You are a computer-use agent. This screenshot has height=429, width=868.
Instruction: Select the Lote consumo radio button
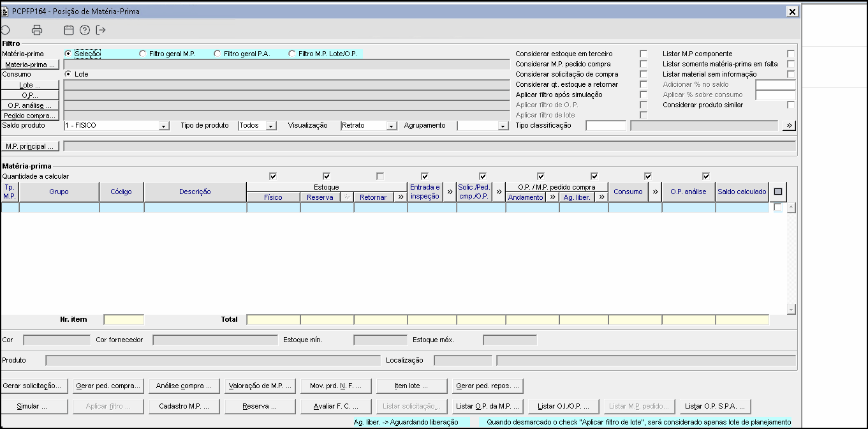tap(68, 74)
